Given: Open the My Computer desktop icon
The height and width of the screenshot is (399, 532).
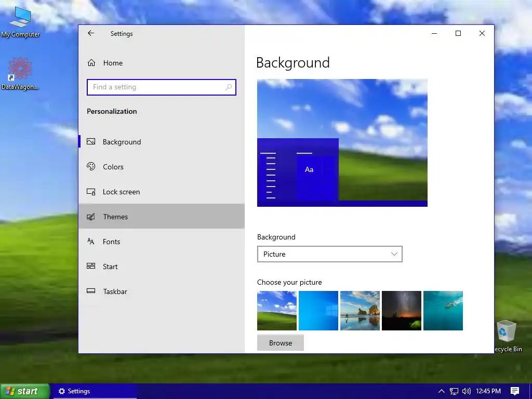Looking at the screenshot, I should pyautogui.click(x=20, y=21).
